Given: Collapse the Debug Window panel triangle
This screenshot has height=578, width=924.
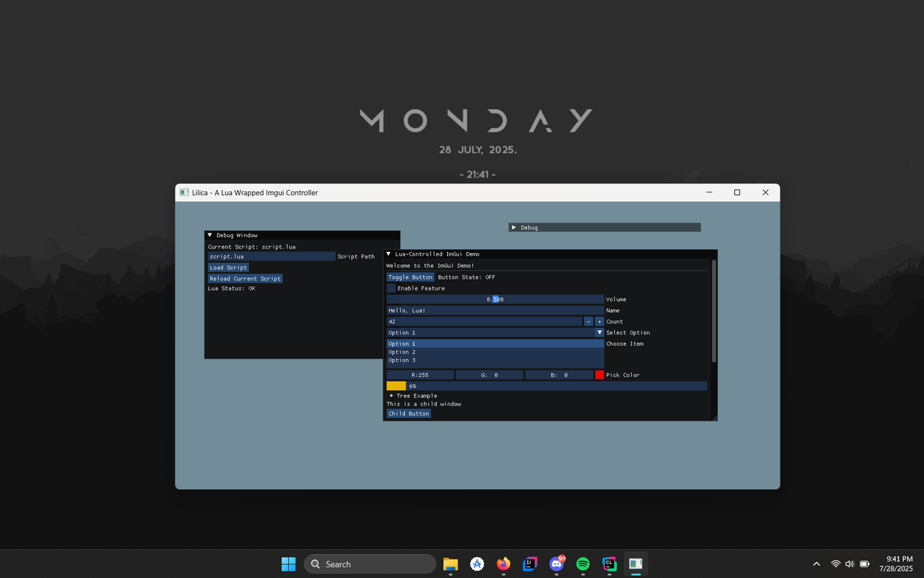Looking at the screenshot, I should click(210, 236).
